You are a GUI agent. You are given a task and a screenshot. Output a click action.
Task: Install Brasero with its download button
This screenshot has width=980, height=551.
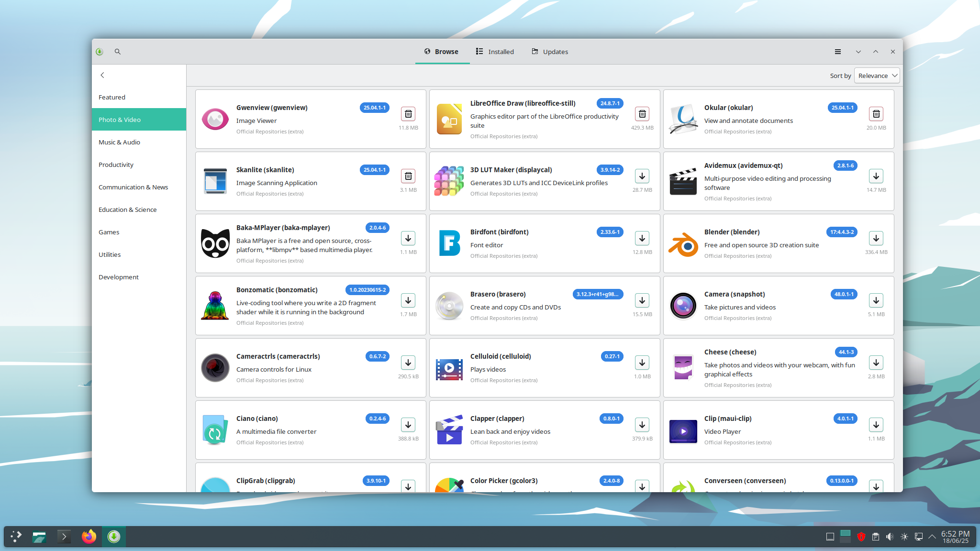point(642,300)
